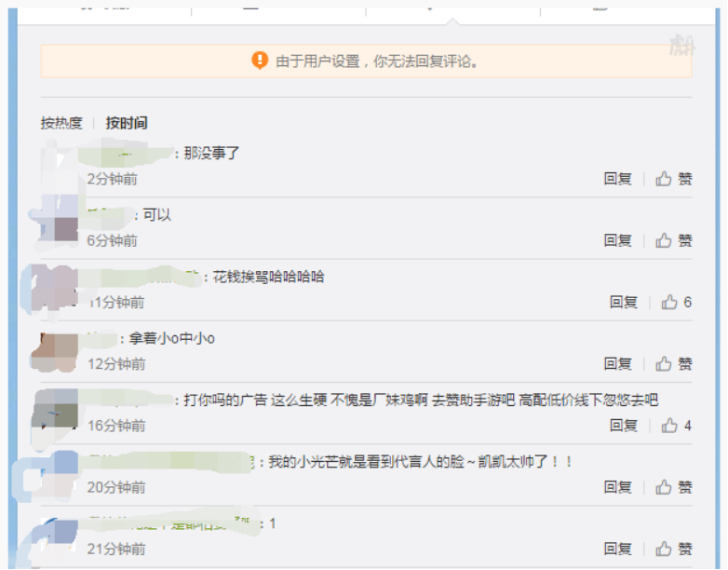The height and width of the screenshot is (570, 728).
Task: Open username before 我的小光芒就是看到代言人的脸
Action: tap(171, 462)
